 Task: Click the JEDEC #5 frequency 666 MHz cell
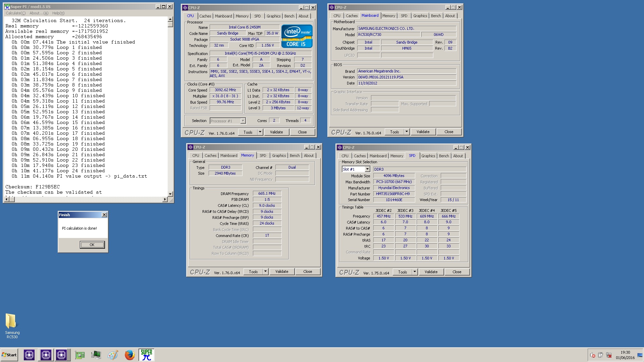pos(448,216)
